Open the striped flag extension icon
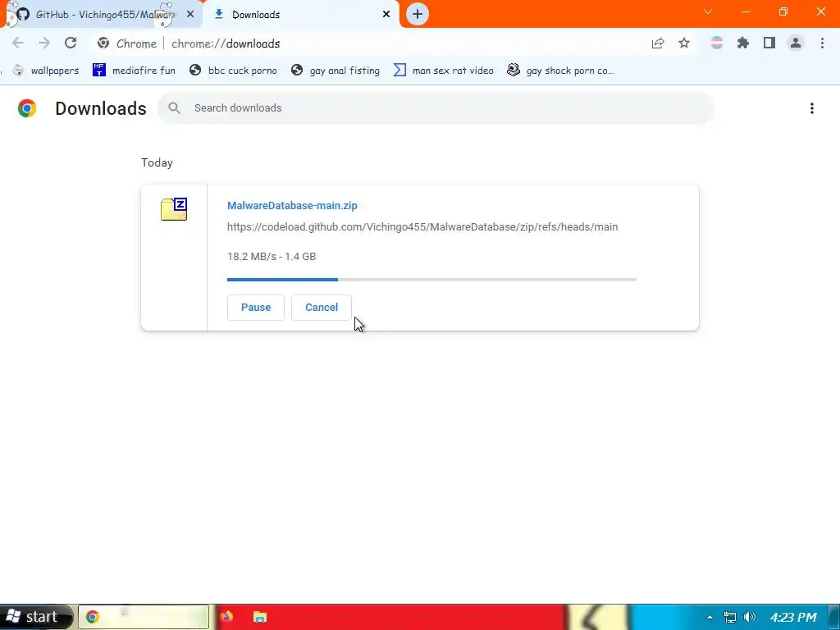 [716, 43]
